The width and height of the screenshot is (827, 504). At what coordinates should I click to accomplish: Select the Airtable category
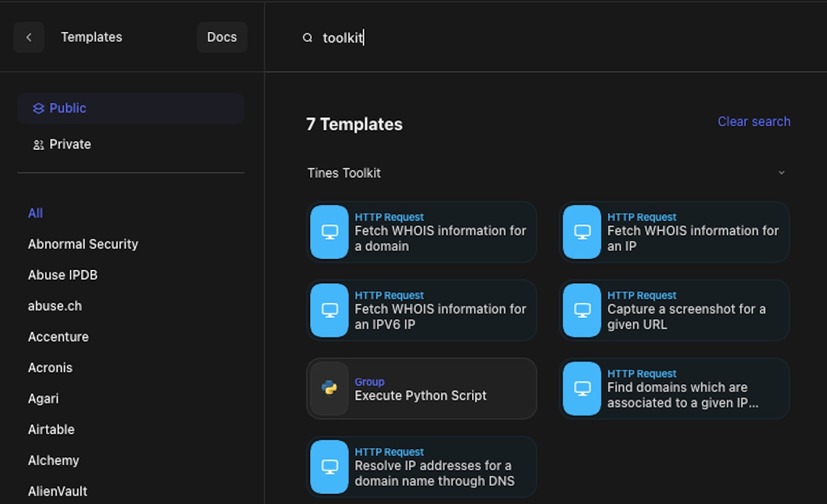[51, 430]
